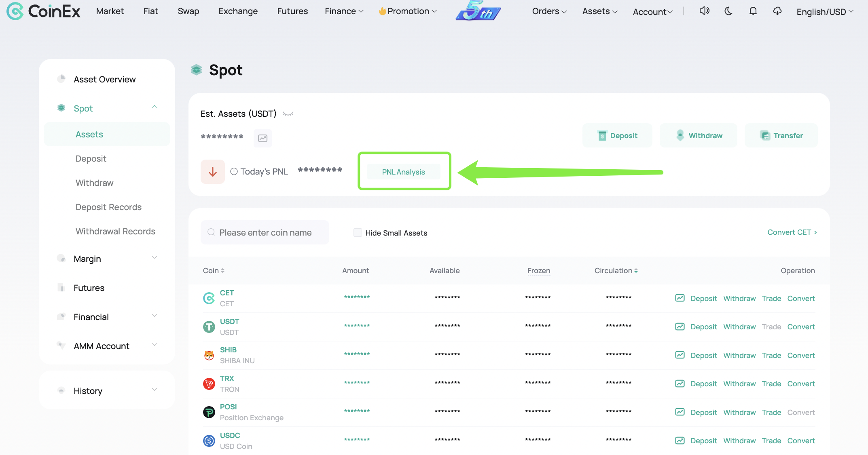Click the USDC coin icon
This screenshot has width=868, height=455.
coord(209,440)
